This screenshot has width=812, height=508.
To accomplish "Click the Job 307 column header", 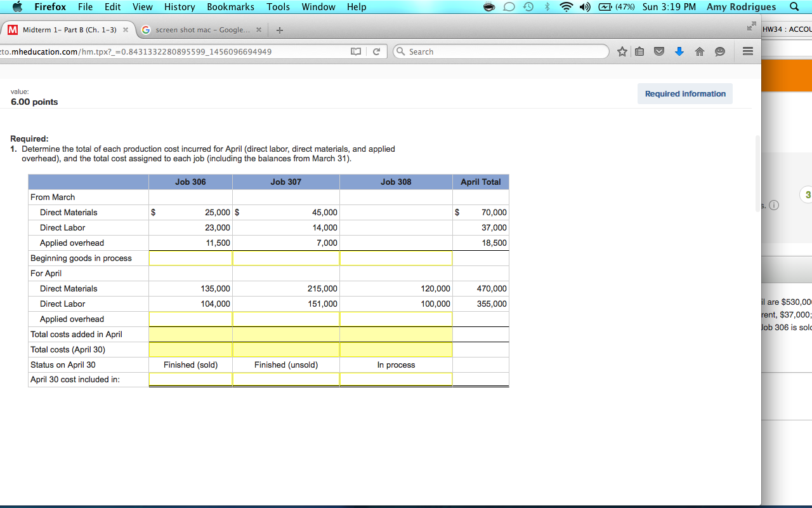I will (x=286, y=182).
